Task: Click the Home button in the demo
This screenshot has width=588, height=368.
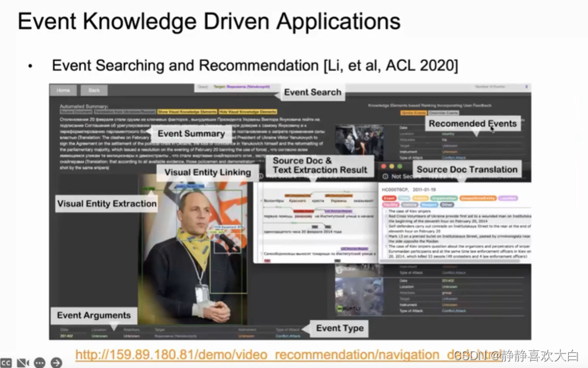Action: (x=63, y=90)
